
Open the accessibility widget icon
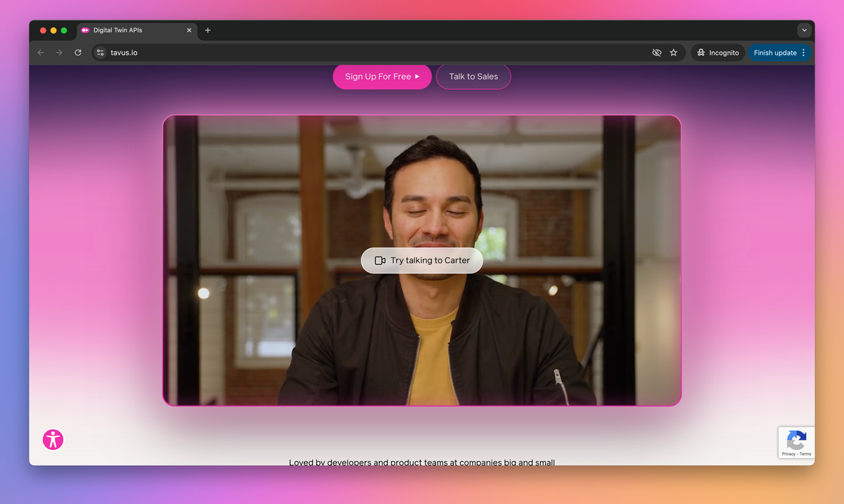pos(53,439)
